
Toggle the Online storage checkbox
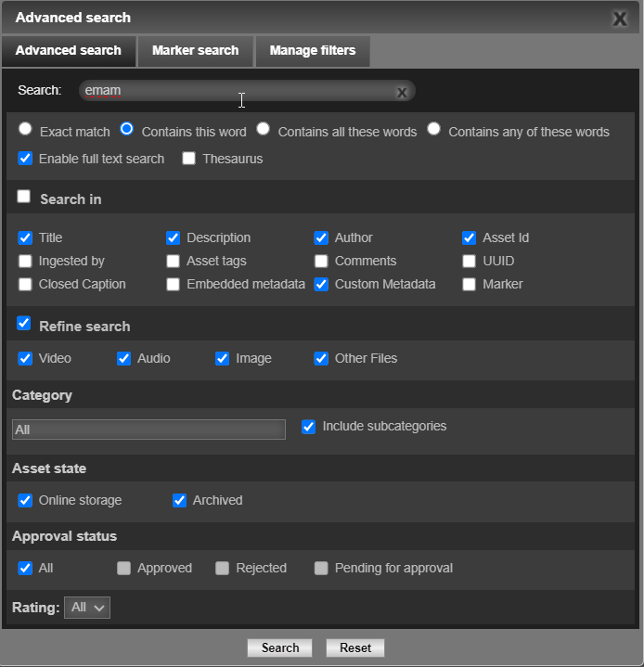point(25,501)
